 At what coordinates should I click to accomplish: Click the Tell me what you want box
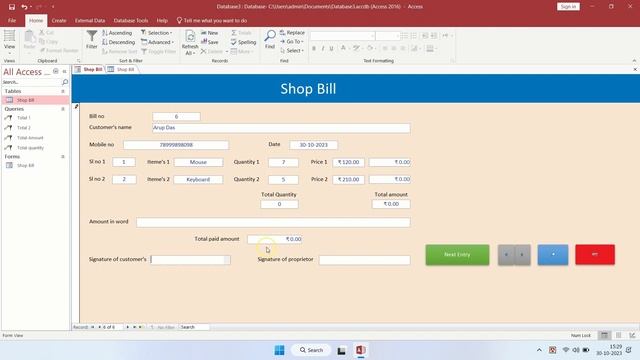tap(212, 20)
